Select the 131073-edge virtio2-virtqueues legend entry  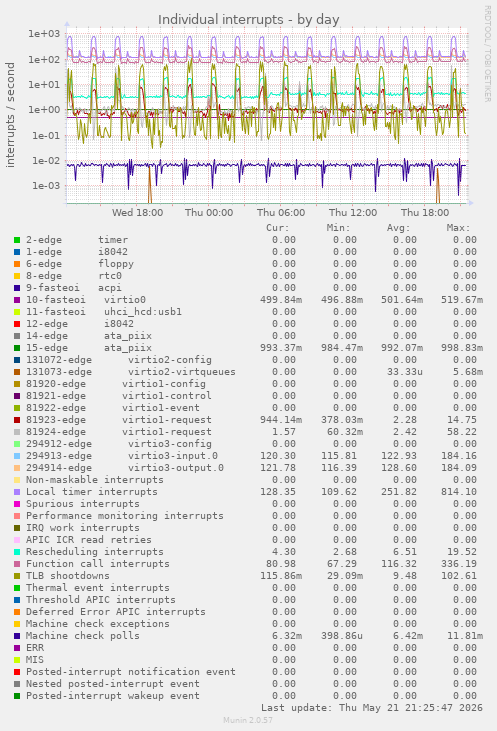point(131,372)
